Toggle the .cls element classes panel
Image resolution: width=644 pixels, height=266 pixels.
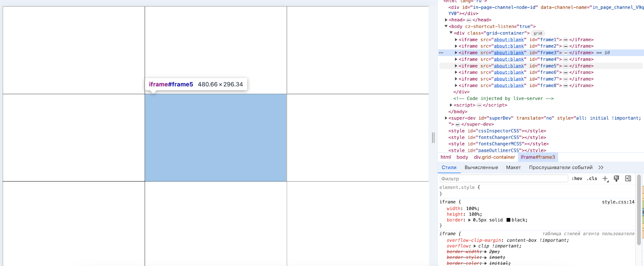[x=592, y=179]
